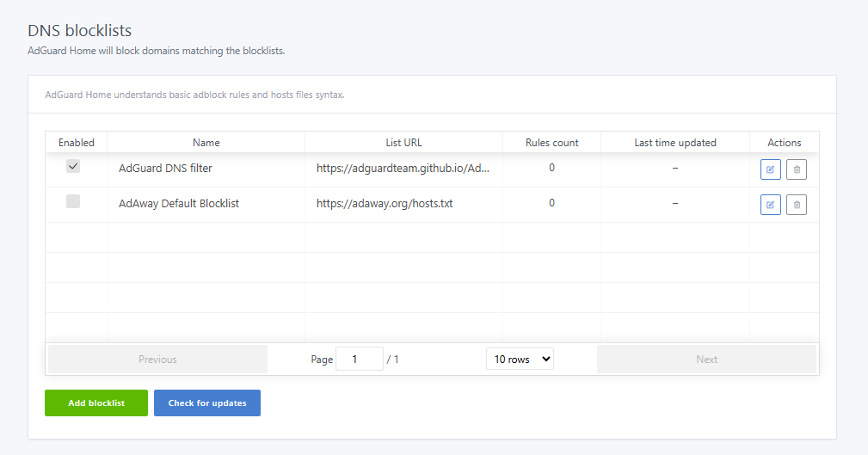Image resolution: width=868 pixels, height=455 pixels.
Task: Edit the AdAway Default Blocklist entry
Action: [x=770, y=205]
